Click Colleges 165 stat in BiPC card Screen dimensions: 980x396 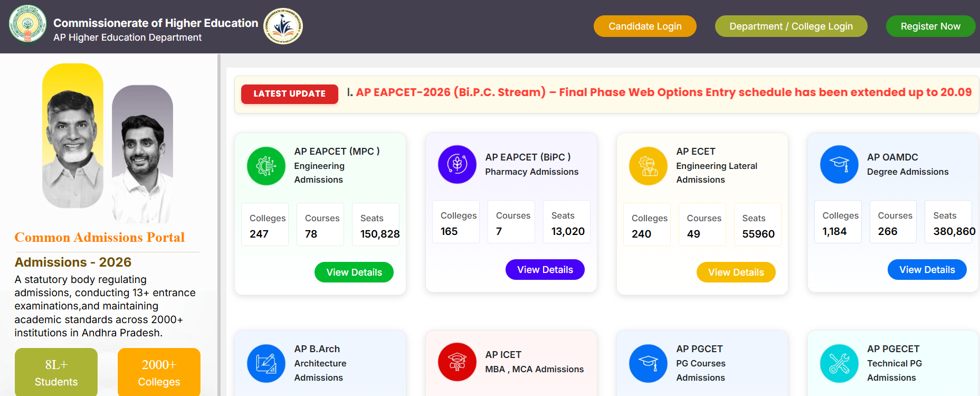tap(456, 222)
